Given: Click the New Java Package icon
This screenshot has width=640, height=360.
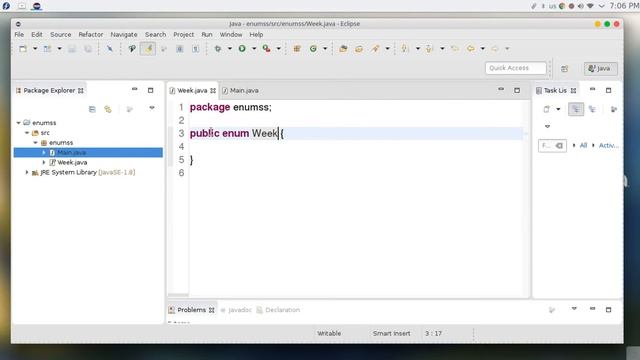Looking at the screenshot, I should pyautogui.click(x=297, y=49).
